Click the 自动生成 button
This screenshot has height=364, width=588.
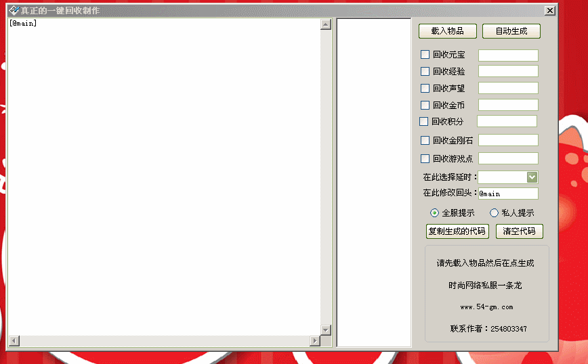coord(511,31)
